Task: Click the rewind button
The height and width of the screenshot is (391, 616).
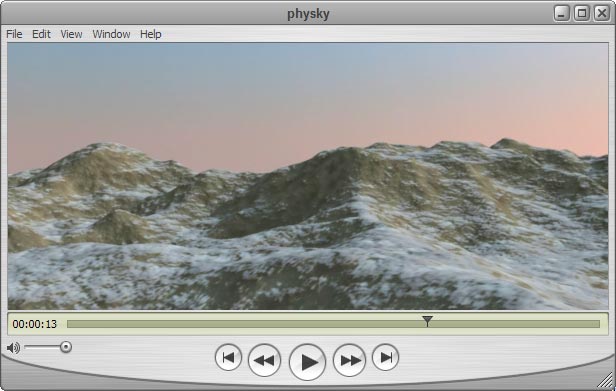Action: (x=264, y=360)
